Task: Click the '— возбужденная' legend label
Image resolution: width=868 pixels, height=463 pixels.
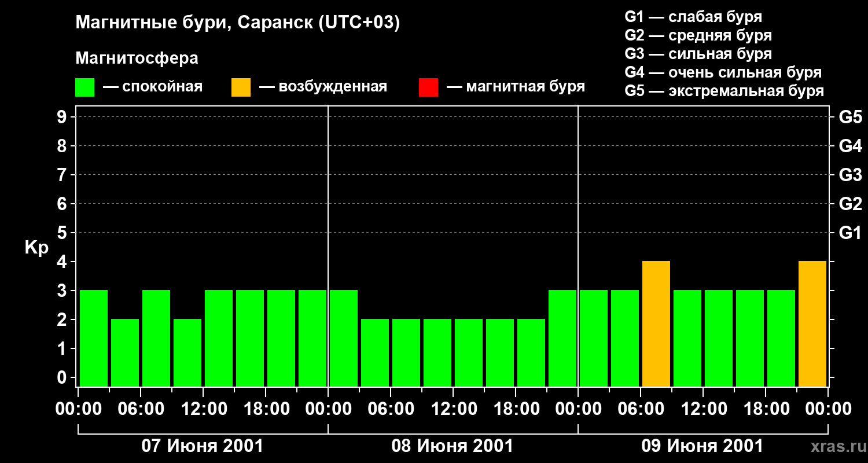Action: point(323,87)
